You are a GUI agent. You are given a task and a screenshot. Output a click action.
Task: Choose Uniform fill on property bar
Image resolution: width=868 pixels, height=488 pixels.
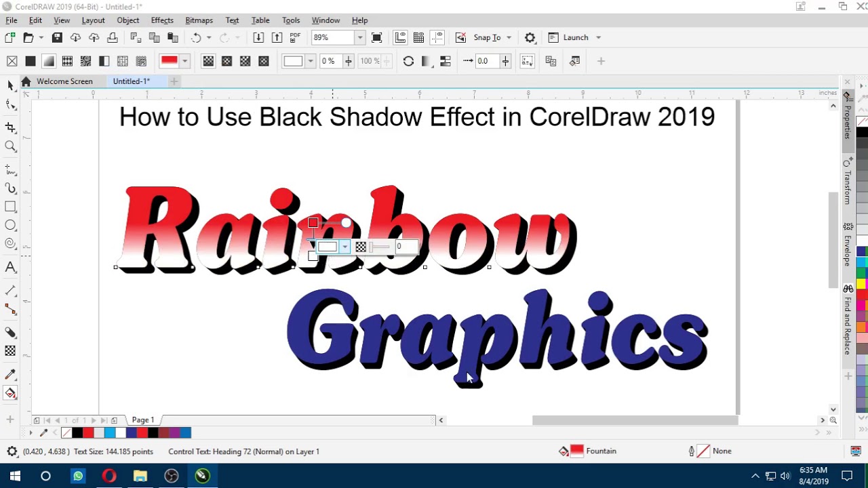(x=31, y=61)
